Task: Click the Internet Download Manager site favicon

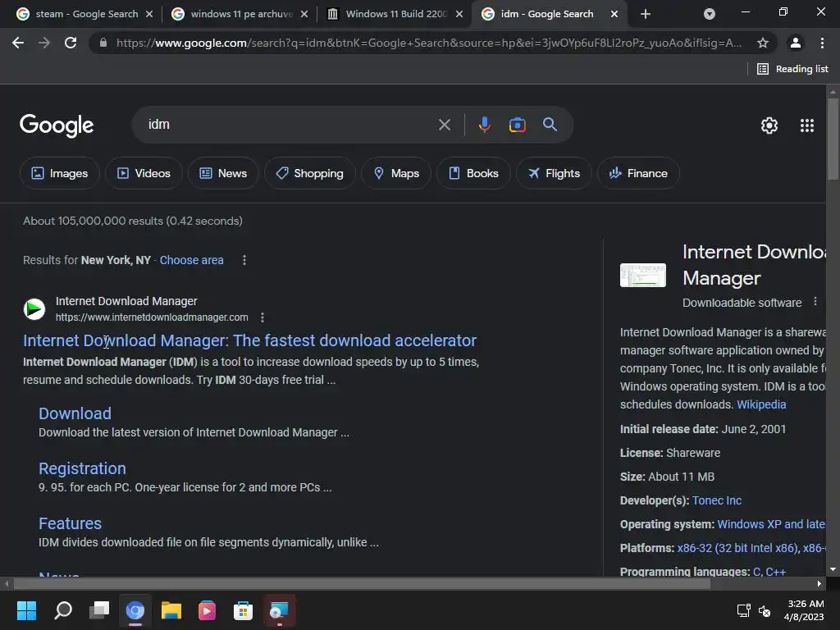Action: pyautogui.click(x=34, y=309)
